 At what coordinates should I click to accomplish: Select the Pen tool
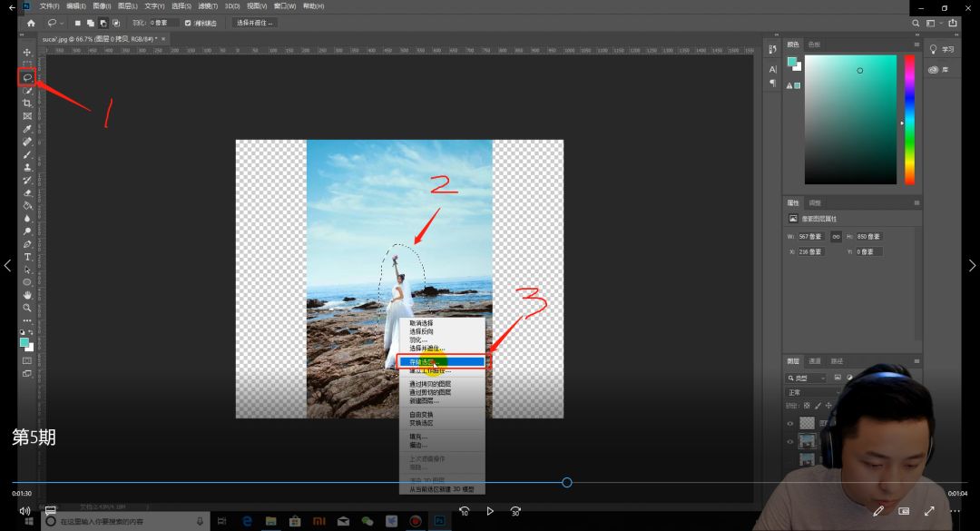click(x=27, y=244)
